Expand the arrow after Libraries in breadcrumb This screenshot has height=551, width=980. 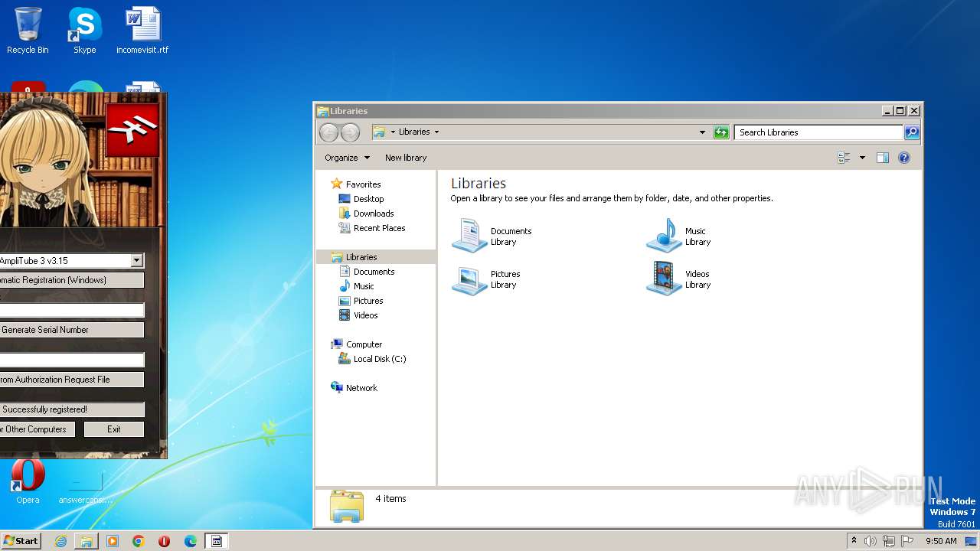click(x=436, y=132)
